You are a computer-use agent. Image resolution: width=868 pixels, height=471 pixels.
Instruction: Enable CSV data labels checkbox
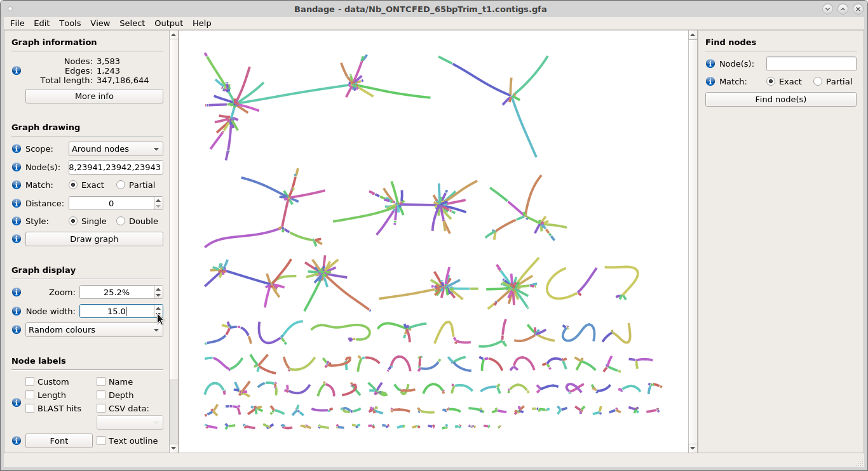(101, 408)
